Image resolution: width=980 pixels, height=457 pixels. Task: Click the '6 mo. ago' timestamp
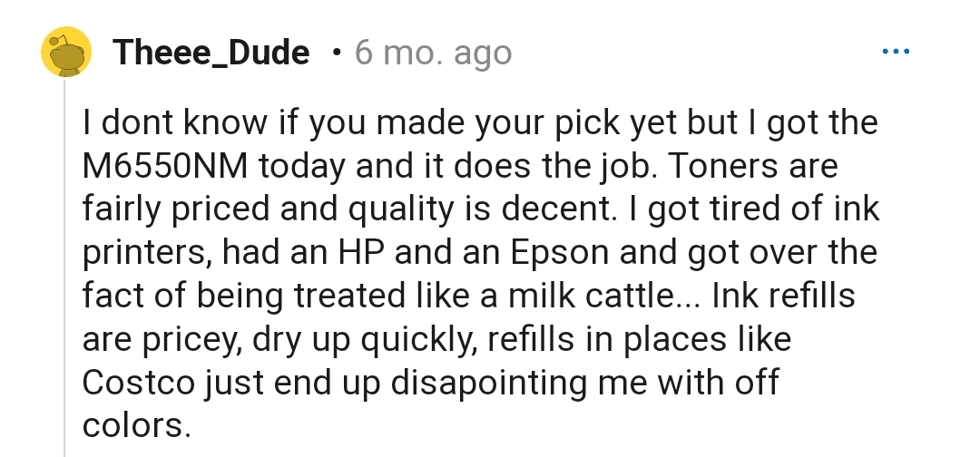[433, 53]
